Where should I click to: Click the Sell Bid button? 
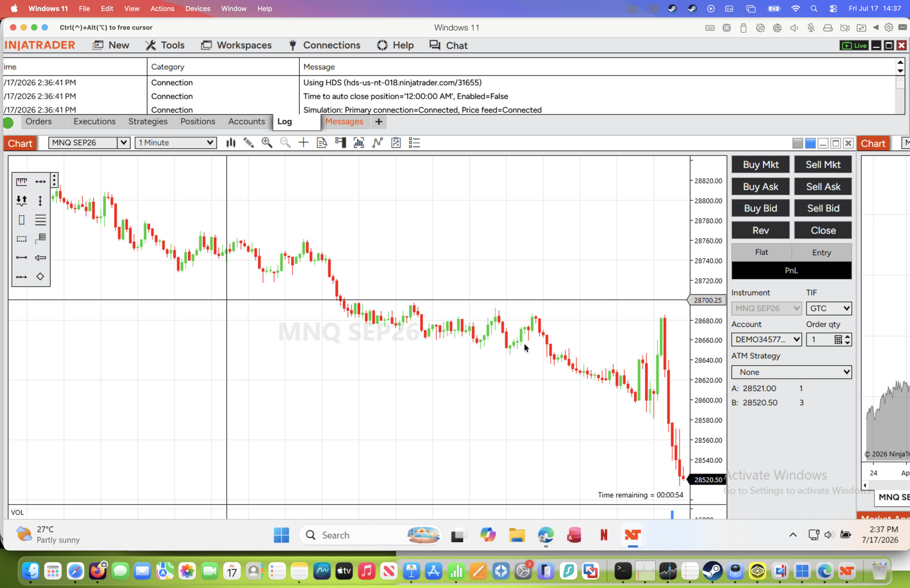(x=823, y=208)
